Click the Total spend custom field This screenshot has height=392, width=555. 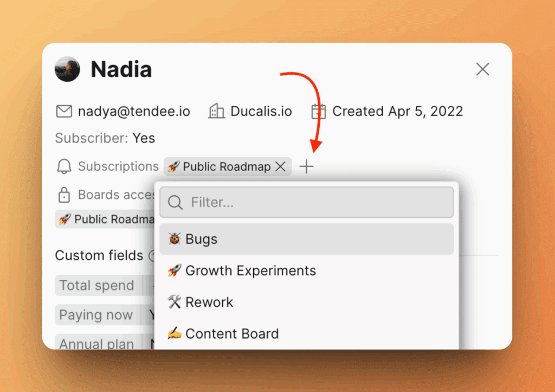96,285
